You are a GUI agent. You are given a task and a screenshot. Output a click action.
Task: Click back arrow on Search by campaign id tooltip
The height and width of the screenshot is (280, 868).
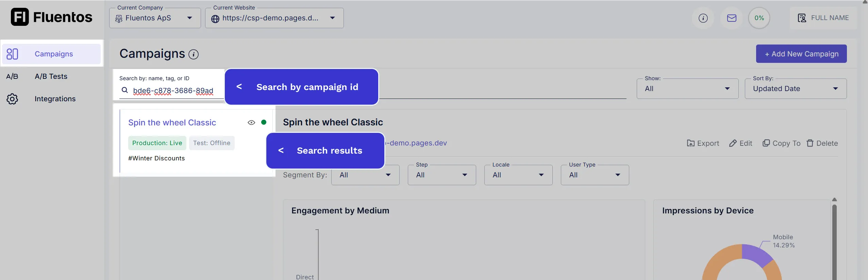[239, 87]
